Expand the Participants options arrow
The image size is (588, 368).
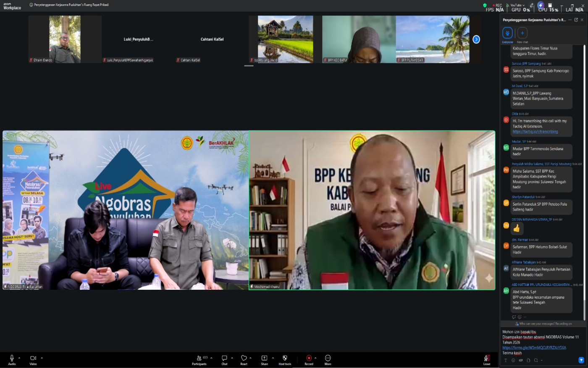(211, 358)
